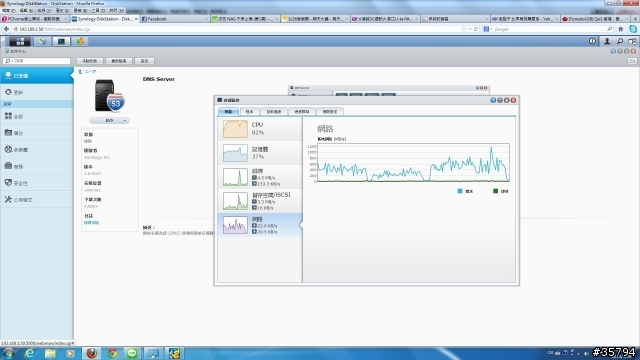Open the address bar history dropdown arrow
Viewport: 640px width, 360px height.
tap(470, 29)
